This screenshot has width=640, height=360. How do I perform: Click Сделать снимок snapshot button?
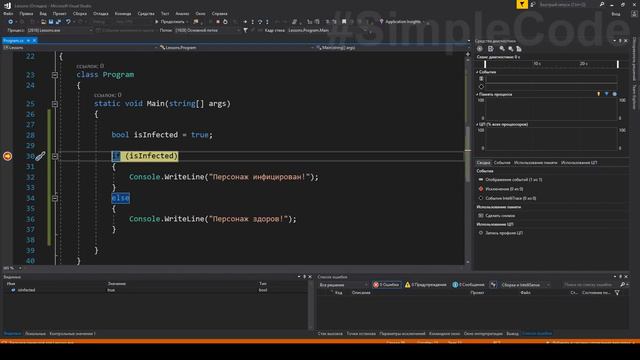(x=497, y=216)
